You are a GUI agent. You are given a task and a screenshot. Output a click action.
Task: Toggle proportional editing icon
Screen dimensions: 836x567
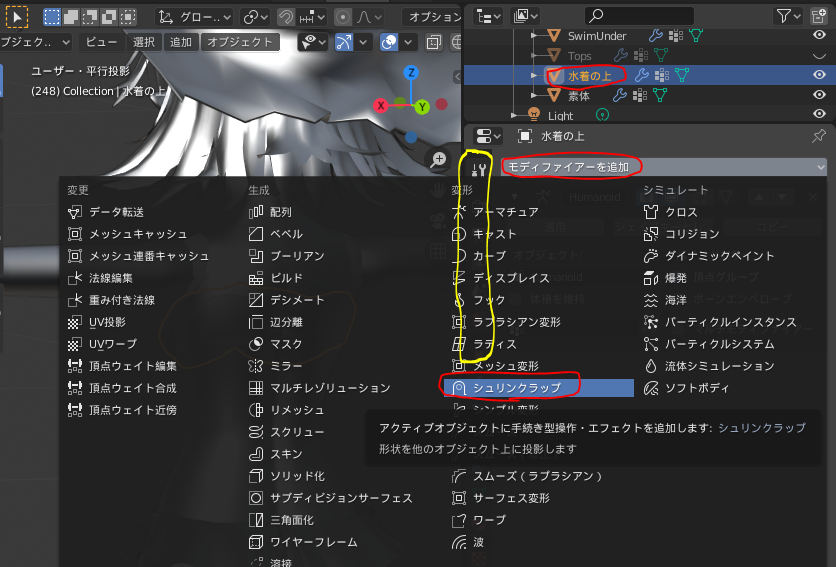point(343,17)
